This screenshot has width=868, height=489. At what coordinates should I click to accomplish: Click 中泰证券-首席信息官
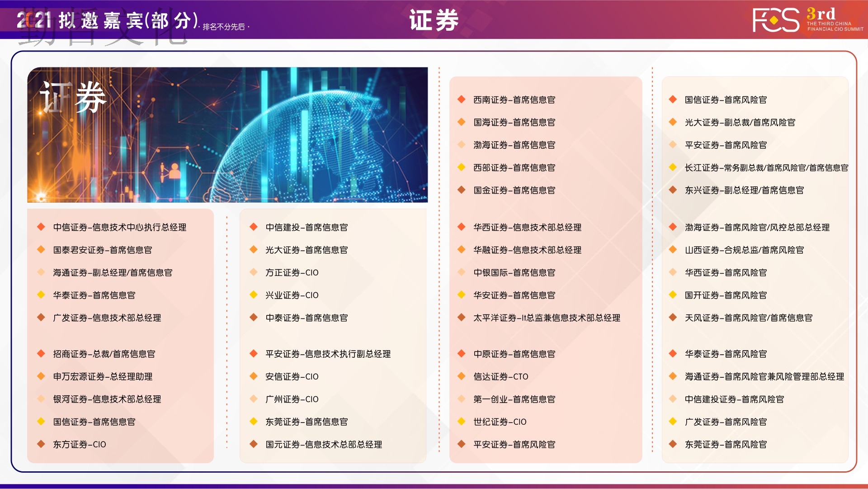point(307,318)
